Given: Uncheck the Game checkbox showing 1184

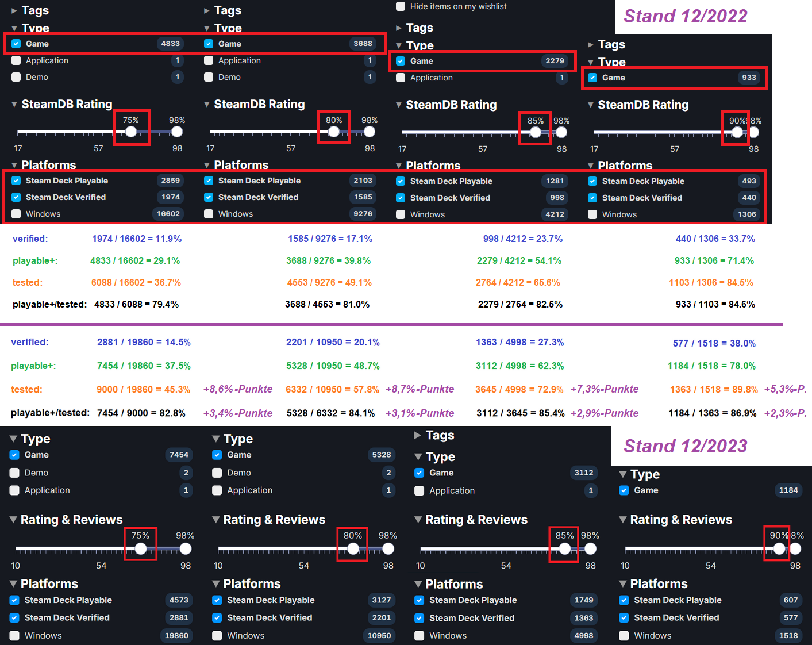Looking at the screenshot, I should click(624, 490).
